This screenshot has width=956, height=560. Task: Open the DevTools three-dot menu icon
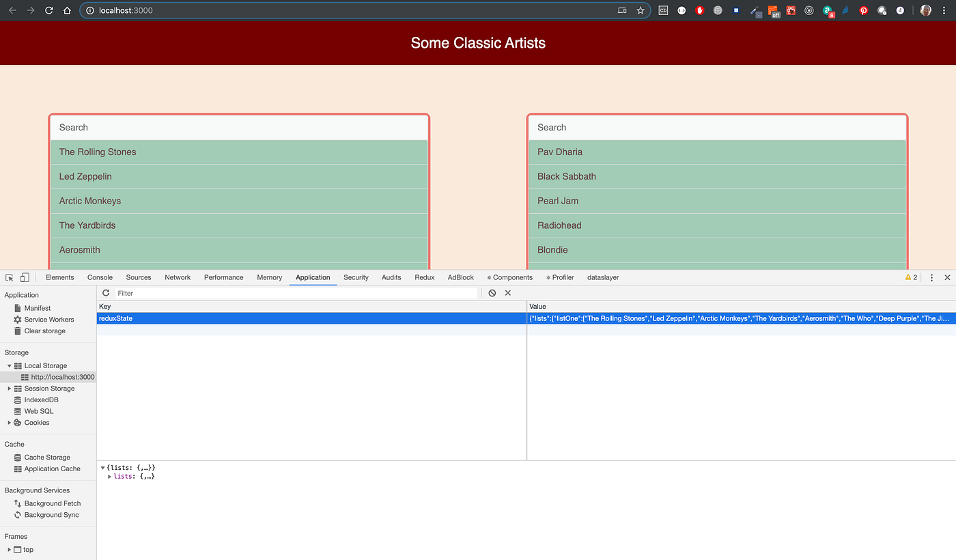point(931,277)
